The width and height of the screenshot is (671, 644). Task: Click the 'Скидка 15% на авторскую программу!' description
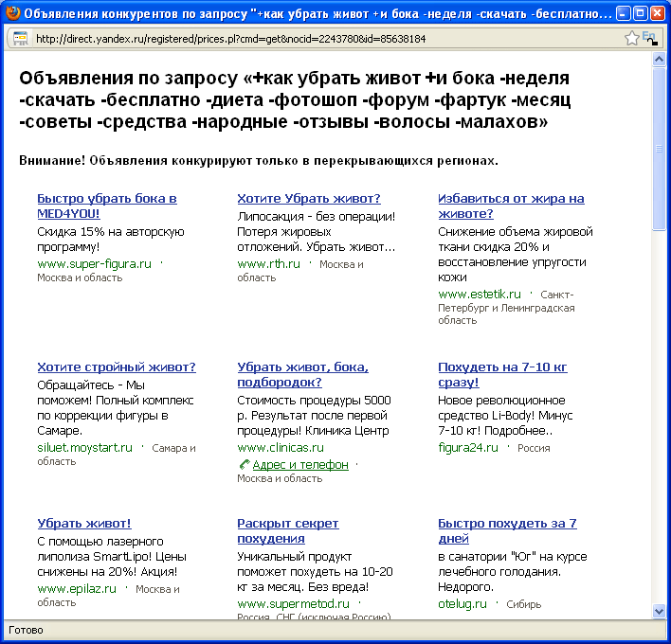(x=110, y=240)
